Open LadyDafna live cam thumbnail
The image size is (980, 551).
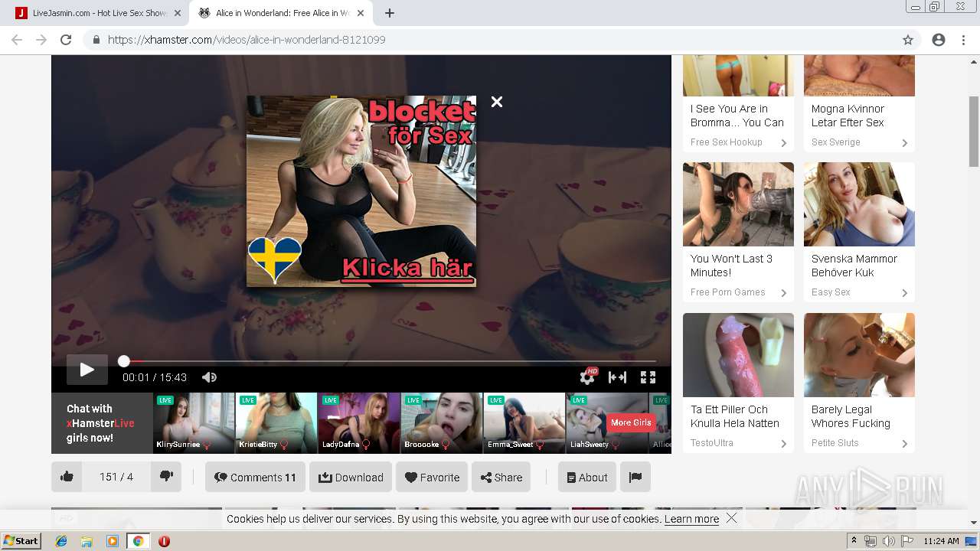tap(359, 423)
